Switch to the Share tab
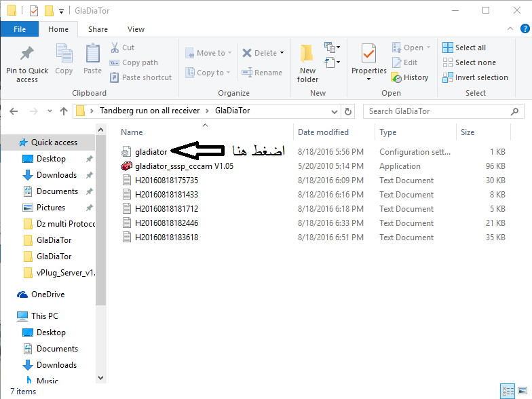The image size is (532, 399). tap(98, 29)
